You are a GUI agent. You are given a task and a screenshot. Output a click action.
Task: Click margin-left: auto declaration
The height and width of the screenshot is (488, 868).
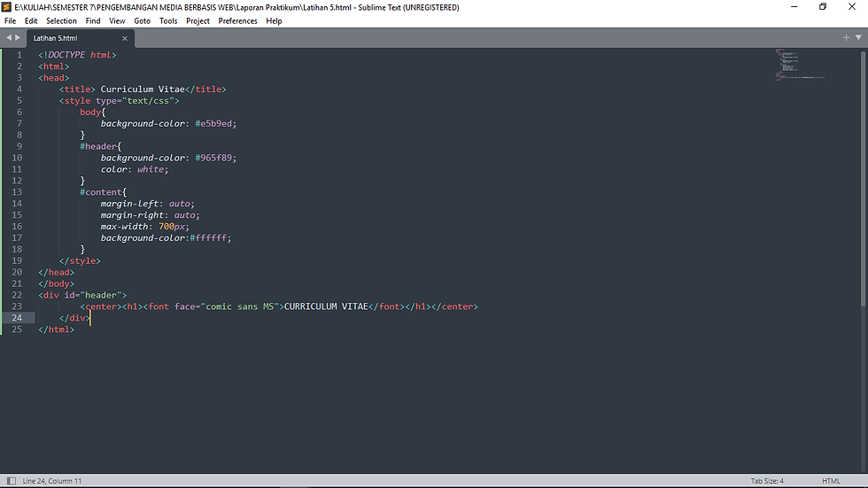pyautogui.click(x=147, y=204)
